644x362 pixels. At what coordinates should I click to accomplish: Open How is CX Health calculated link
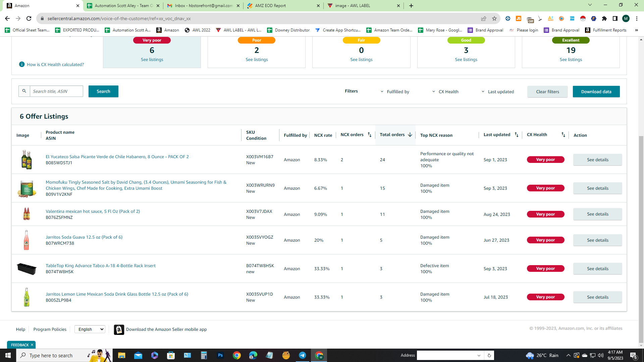click(55, 64)
